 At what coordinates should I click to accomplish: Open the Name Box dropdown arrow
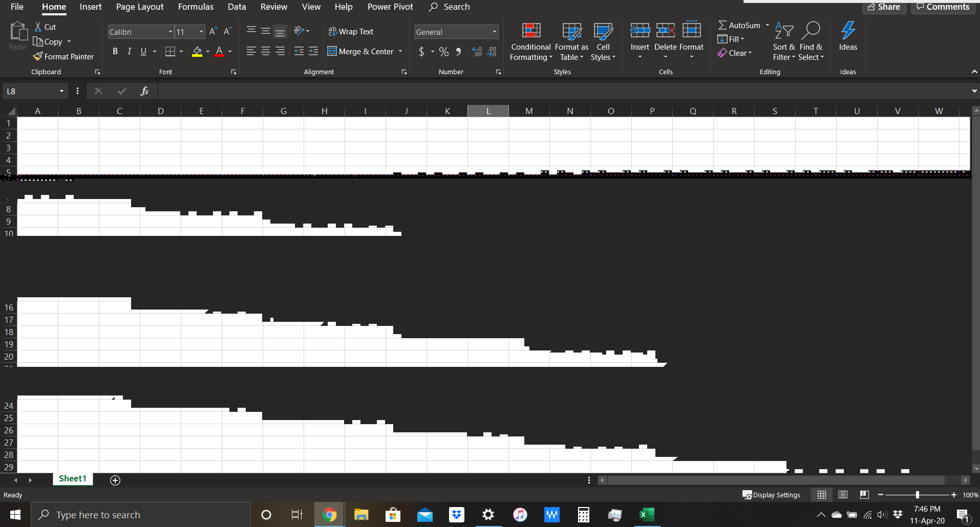61,91
